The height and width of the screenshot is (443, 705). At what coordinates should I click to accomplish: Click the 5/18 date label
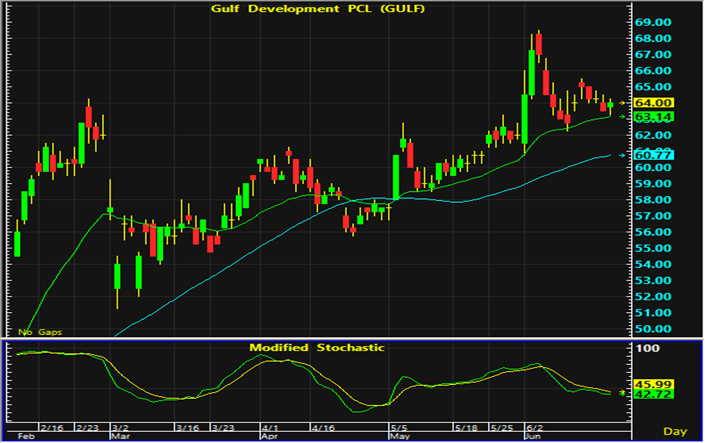coord(466,428)
